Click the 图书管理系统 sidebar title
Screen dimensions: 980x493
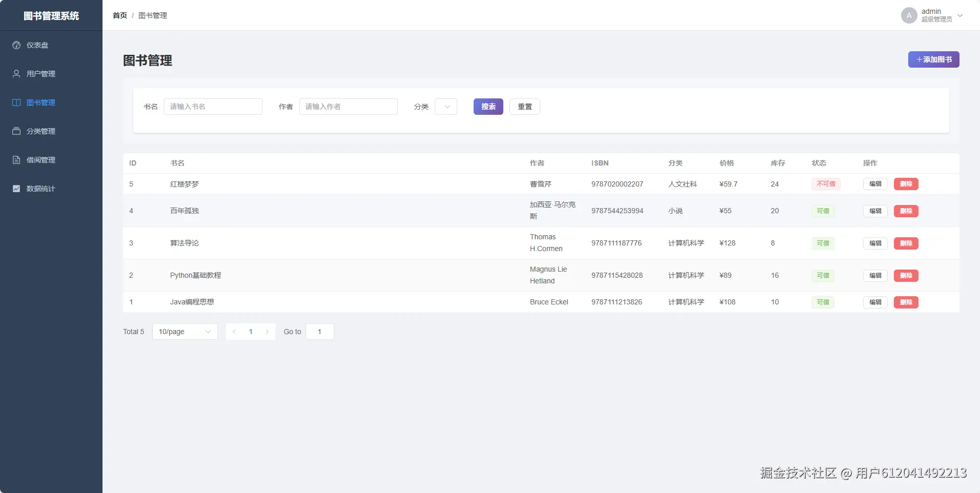pos(51,16)
